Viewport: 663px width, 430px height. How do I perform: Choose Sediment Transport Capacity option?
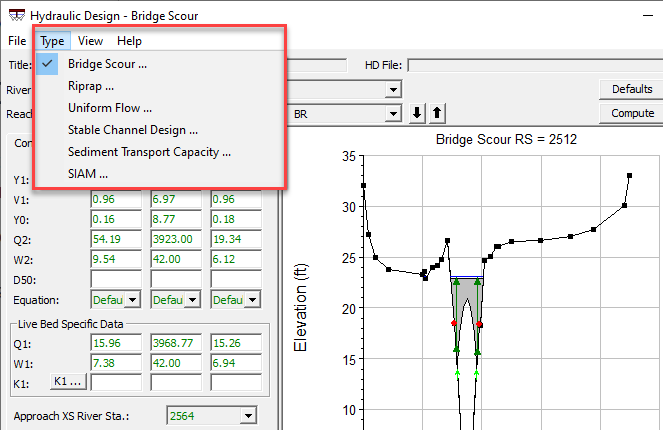(149, 152)
